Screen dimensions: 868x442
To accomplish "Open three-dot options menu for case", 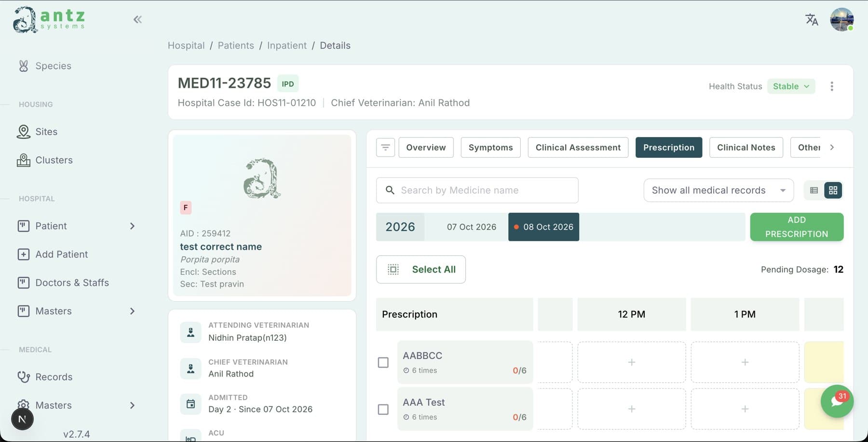I will click(x=832, y=86).
